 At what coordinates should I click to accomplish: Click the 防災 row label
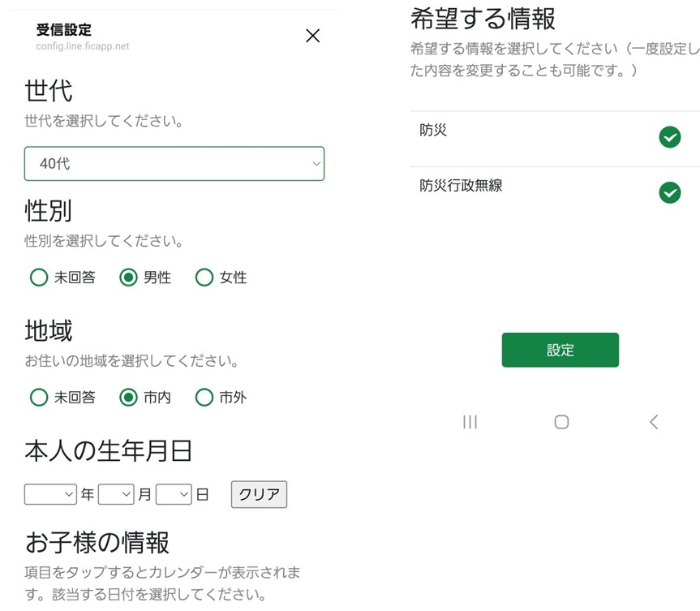[x=433, y=130]
